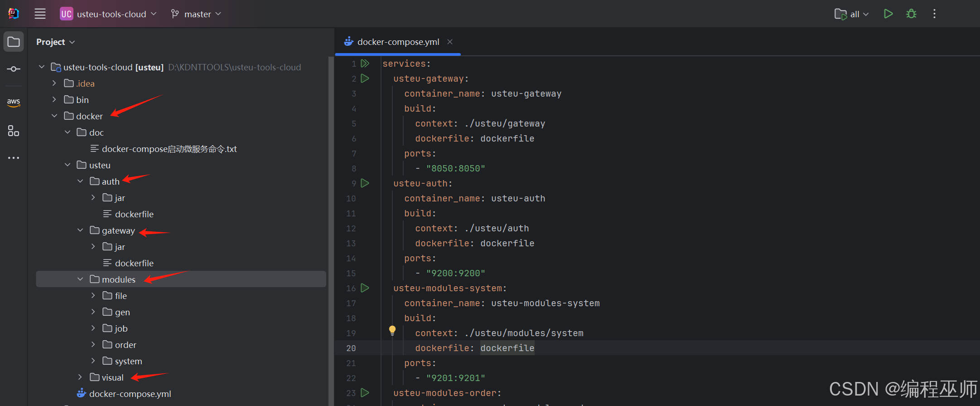Click the services: key on line 1
This screenshot has height=406, width=980.
406,64
